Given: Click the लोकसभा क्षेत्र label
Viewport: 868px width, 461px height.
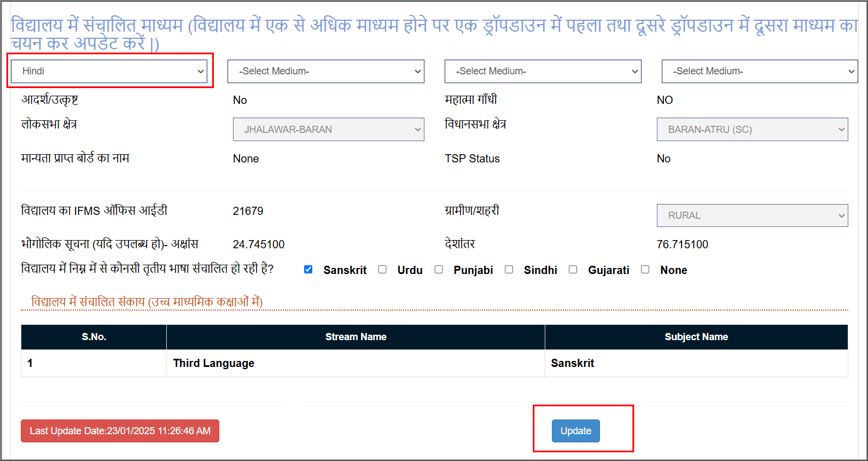Looking at the screenshot, I should [49, 124].
